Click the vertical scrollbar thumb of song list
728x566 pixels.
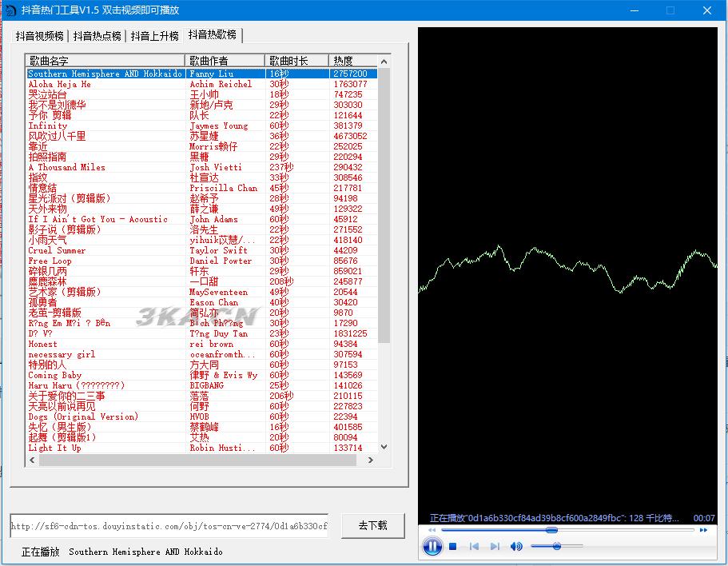tap(384, 205)
